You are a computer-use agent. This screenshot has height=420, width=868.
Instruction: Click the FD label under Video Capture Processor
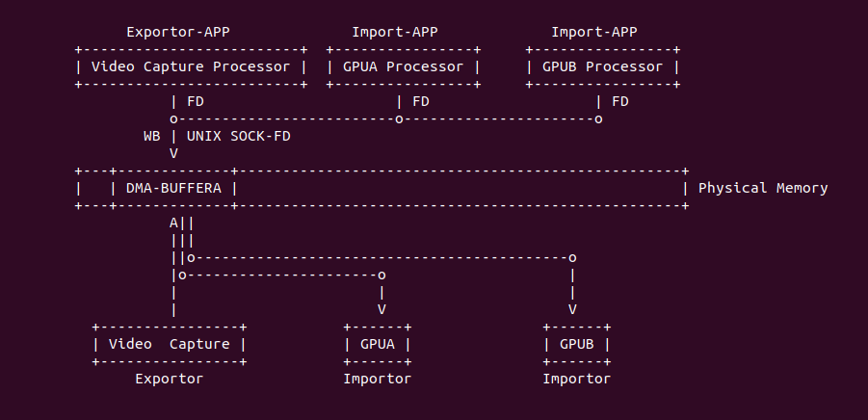pos(196,101)
